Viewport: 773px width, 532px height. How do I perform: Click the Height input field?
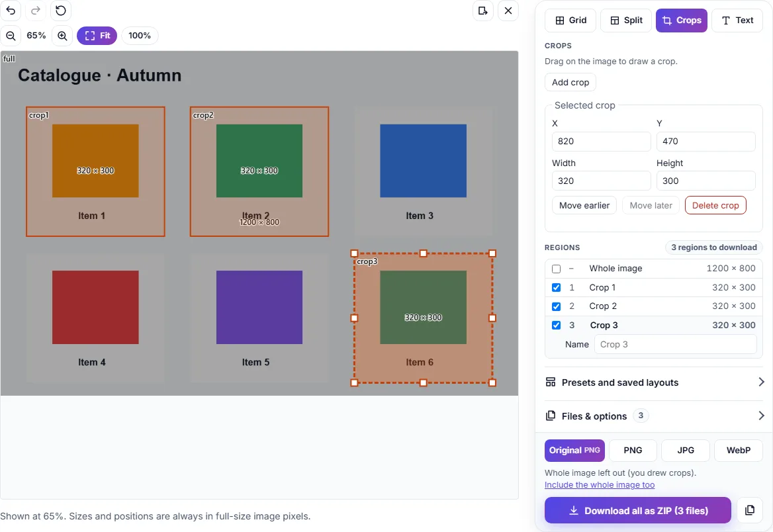pyautogui.click(x=706, y=181)
